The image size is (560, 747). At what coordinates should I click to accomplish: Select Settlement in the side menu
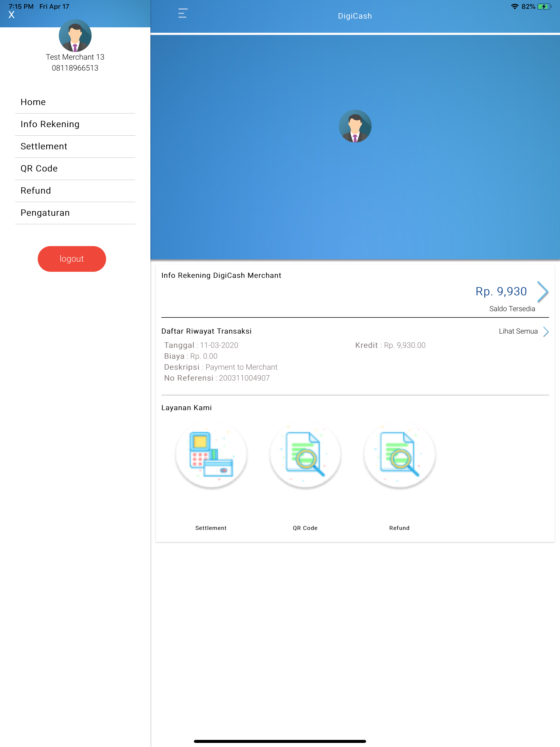pyautogui.click(x=75, y=146)
